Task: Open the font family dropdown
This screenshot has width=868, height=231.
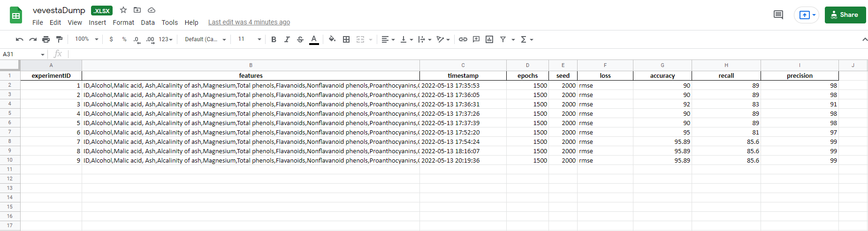Action: click(205, 39)
